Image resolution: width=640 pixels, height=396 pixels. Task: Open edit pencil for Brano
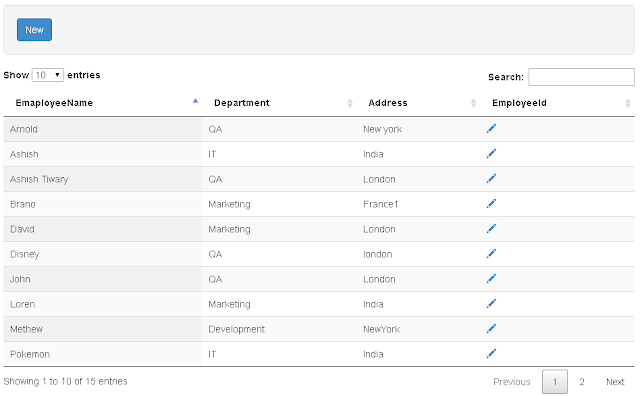491,203
